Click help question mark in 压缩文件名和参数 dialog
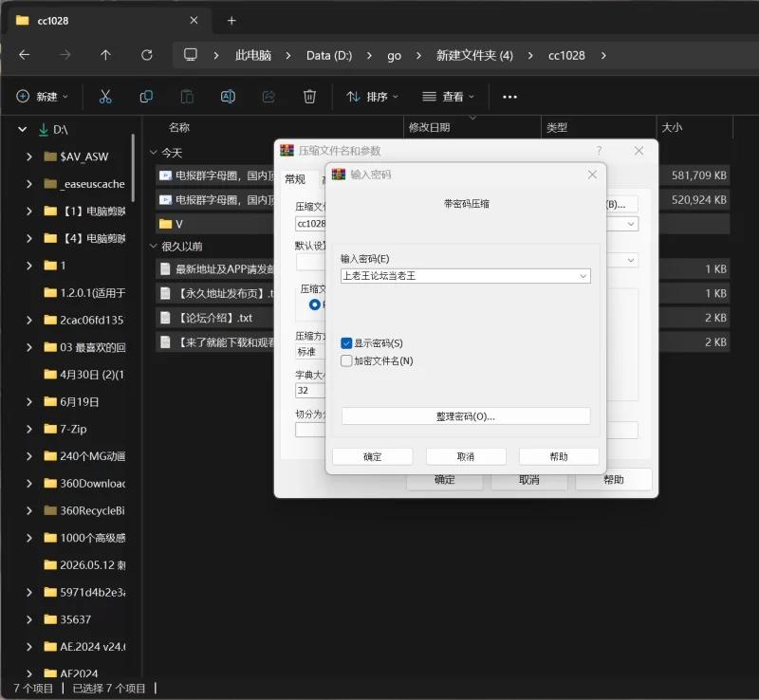The image size is (759, 700). tap(600, 151)
